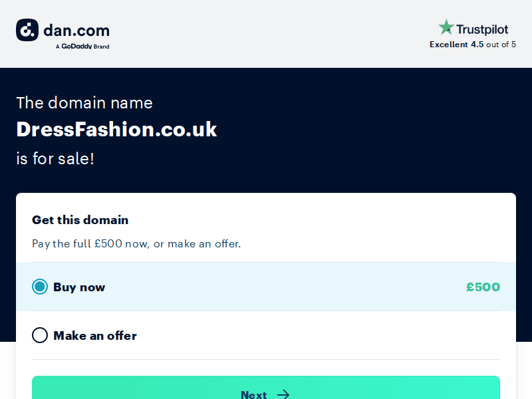Click the "Make an offer" option label

[95, 336]
